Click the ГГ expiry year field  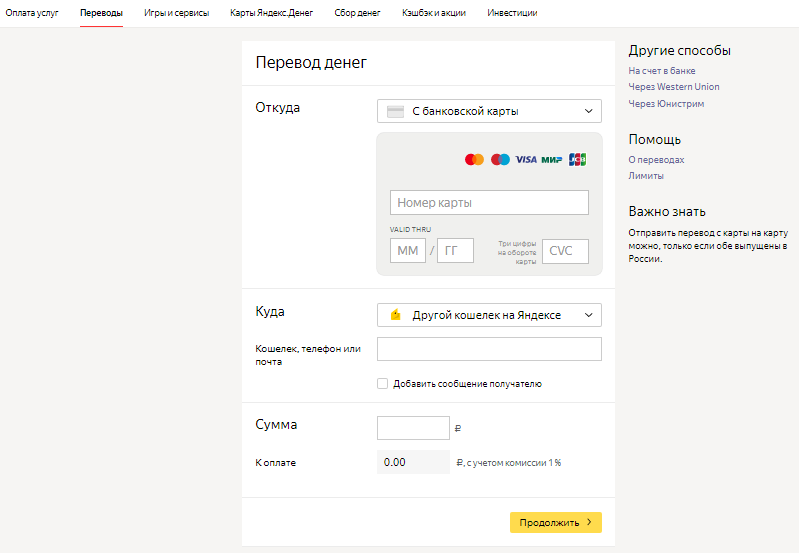click(455, 251)
